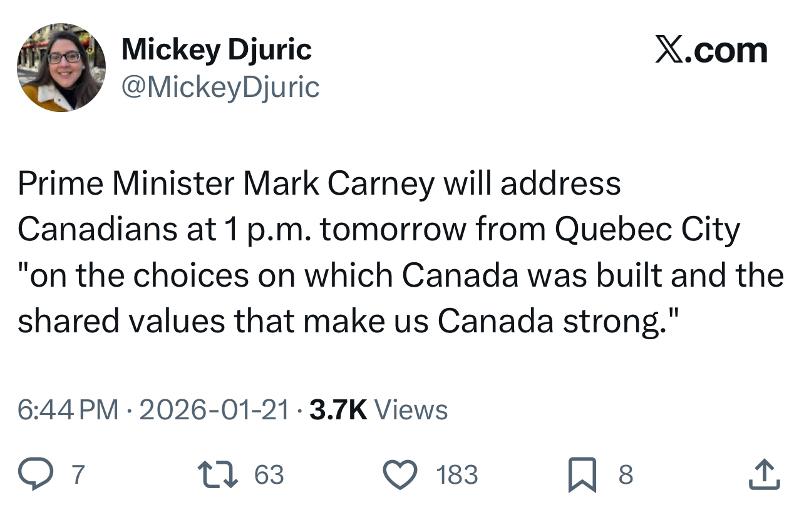The width and height of the screenshot is (804, 532).
Task: Click the display name Mickey Djuric
Action: [216, 49]
